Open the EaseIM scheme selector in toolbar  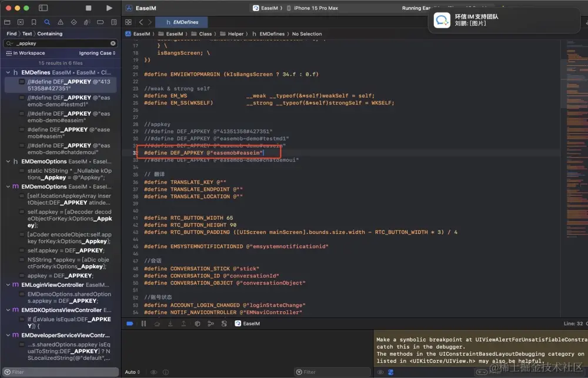pos(267,8)
